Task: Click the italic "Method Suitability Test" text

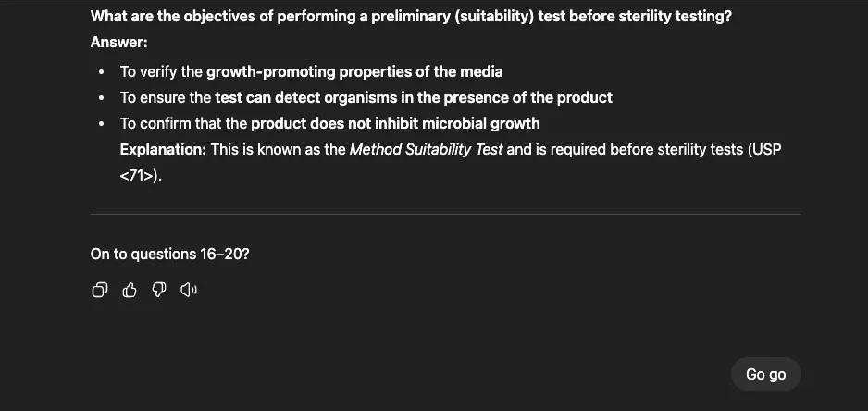Action: [426, 149]
